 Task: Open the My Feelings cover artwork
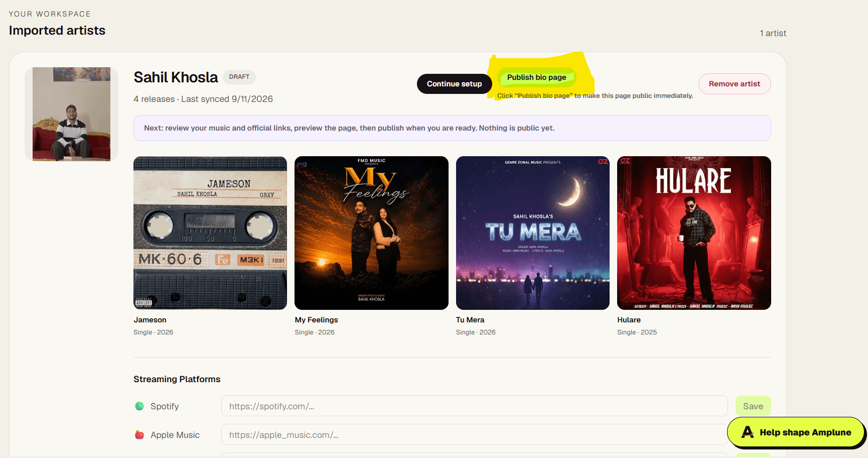(x=371, y=233)
